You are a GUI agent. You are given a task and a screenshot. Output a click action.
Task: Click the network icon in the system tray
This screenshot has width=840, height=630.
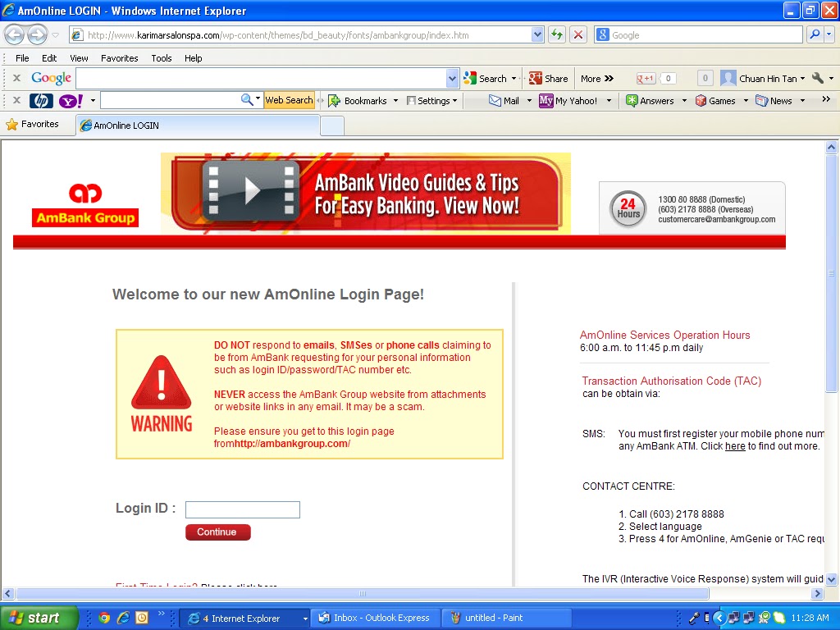pyautogui.click(x=734, y=618)
